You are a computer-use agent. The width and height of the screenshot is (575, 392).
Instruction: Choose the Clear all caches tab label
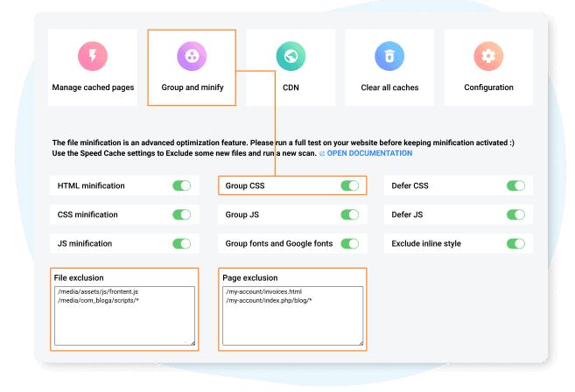point(389,87)
